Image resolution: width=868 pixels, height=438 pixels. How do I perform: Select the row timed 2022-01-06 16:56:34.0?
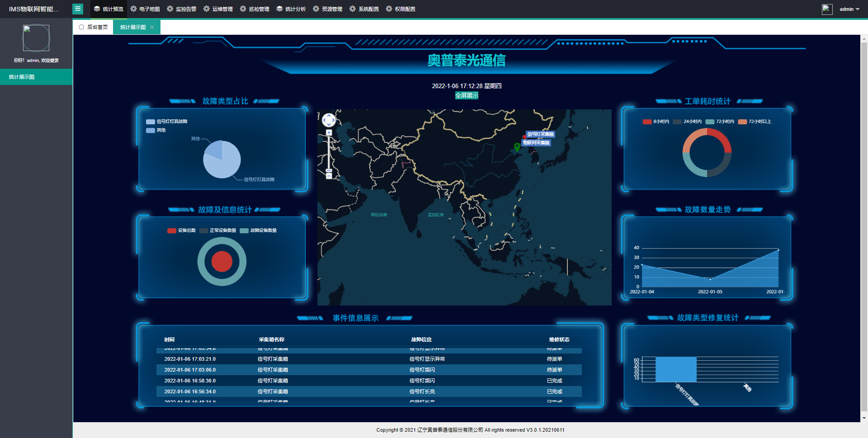coord(369,391)
